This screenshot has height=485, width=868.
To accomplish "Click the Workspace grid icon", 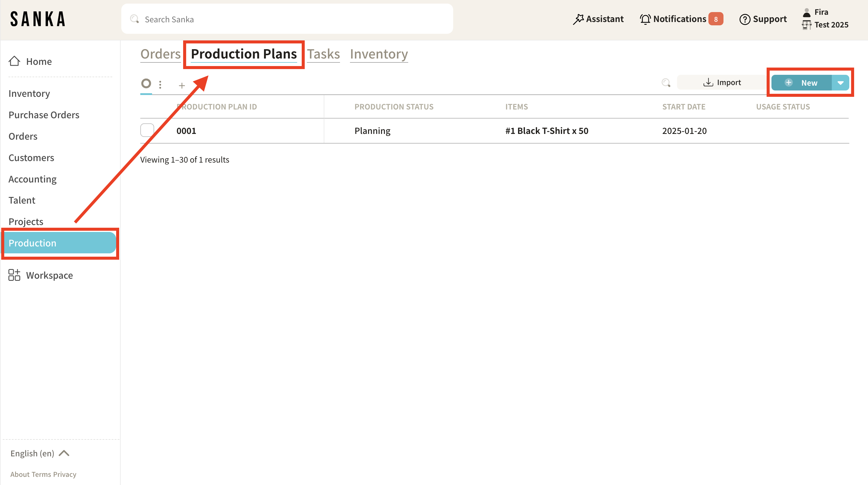I will coord(14,275).
